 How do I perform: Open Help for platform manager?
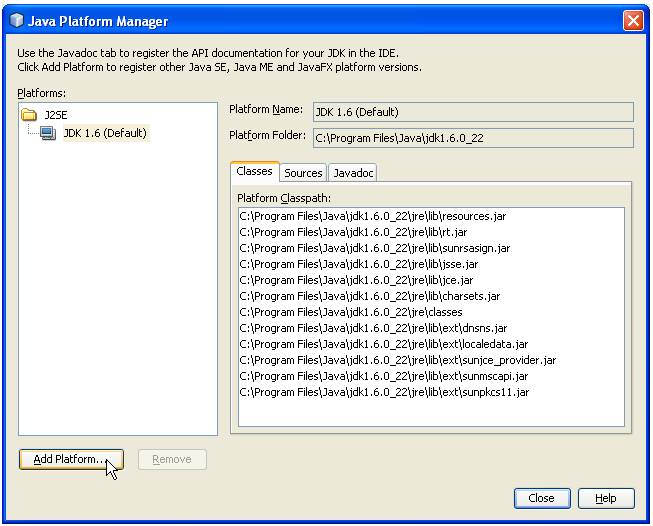[x=606, y=498]
